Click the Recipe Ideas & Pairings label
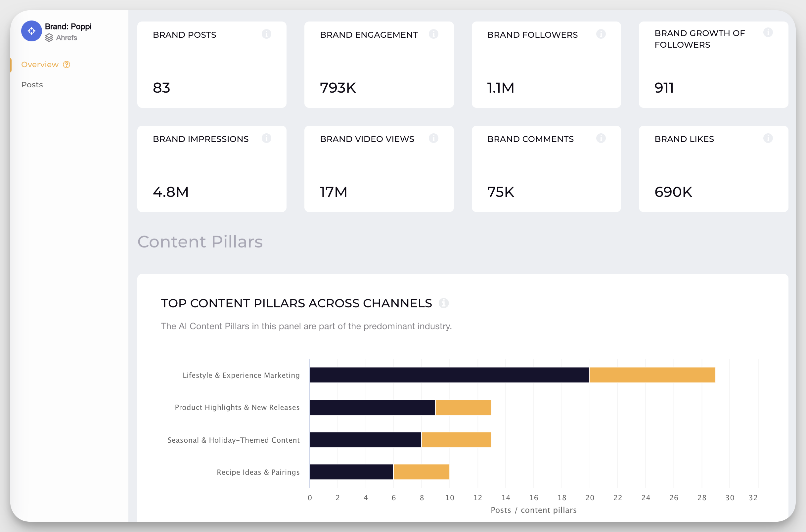This screenshot has width=806, height=532. pos(258,472)
